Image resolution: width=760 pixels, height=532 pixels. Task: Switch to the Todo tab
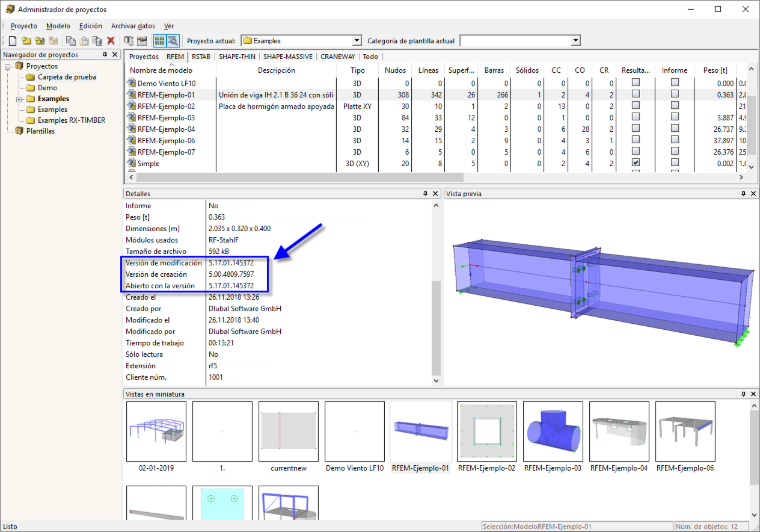370,57
